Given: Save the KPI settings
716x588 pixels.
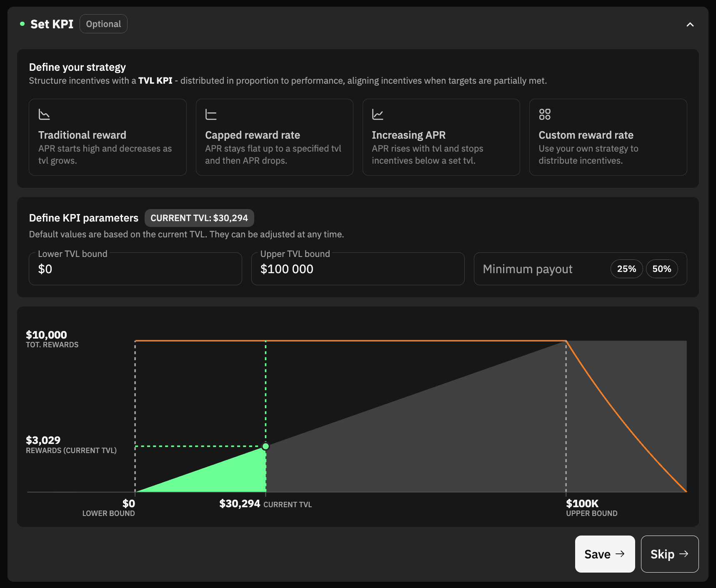Looking at the screenshot, I should (x=605, y=554).
